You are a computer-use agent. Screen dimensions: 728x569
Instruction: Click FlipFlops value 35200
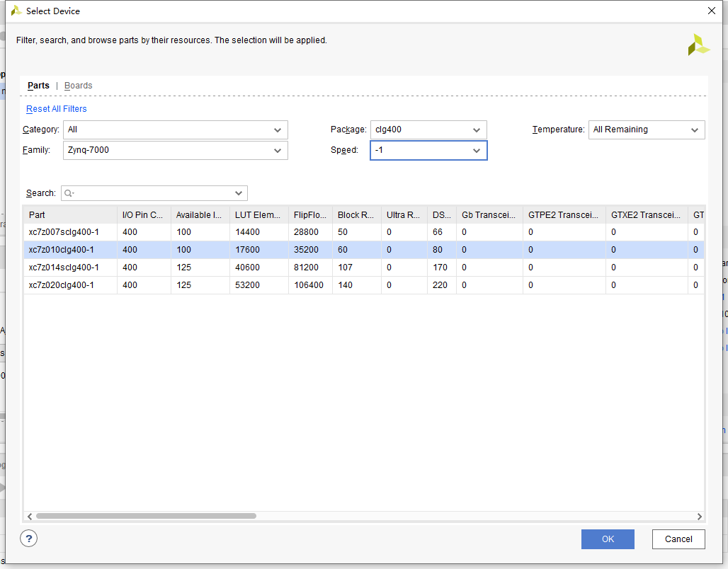coord(306,250)
